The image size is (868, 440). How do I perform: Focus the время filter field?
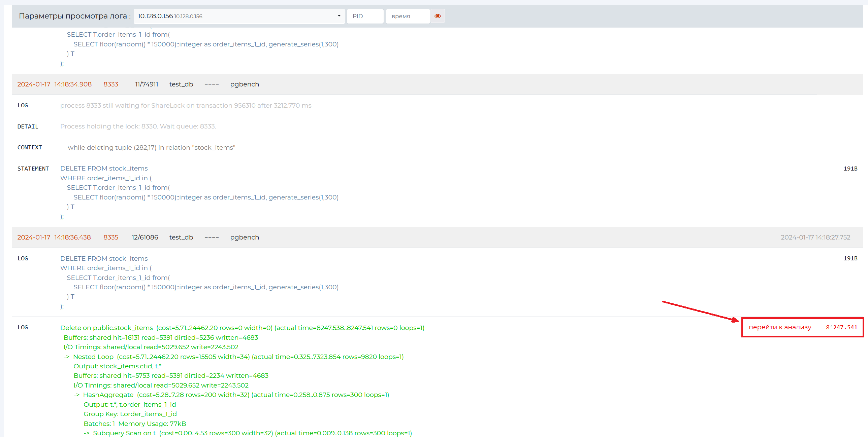click(x=407, y=16)
